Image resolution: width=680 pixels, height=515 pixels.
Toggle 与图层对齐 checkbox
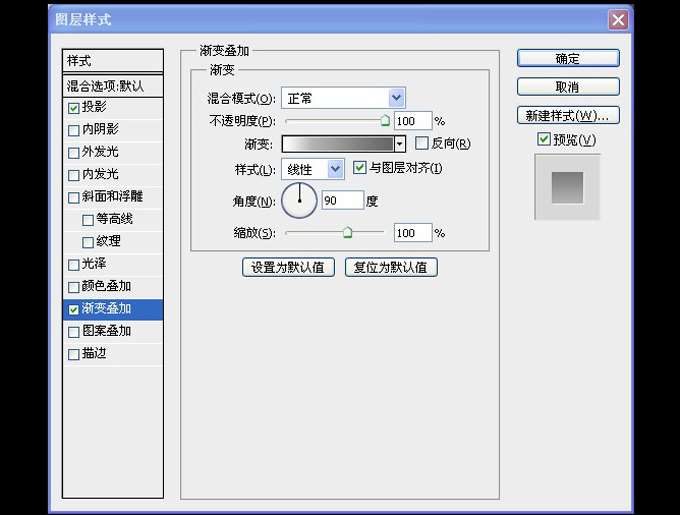pyautogui.click(x=360, y=168)
